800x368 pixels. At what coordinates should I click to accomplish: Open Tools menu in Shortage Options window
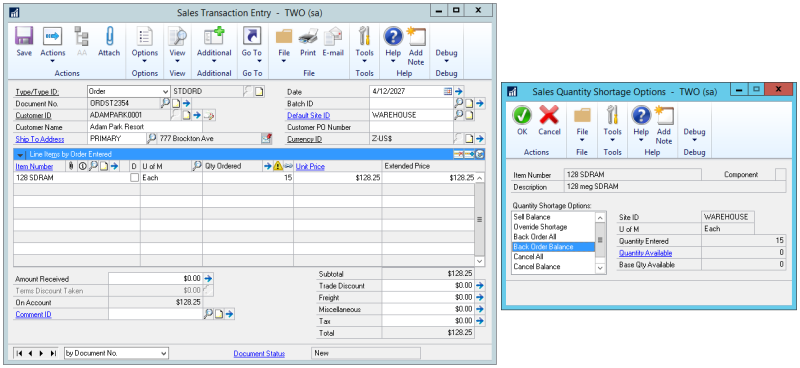pos(612,124)
